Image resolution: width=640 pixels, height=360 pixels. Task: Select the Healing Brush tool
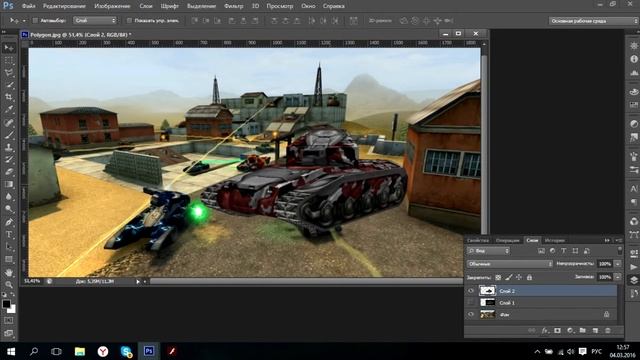click(x=9, y=123)
